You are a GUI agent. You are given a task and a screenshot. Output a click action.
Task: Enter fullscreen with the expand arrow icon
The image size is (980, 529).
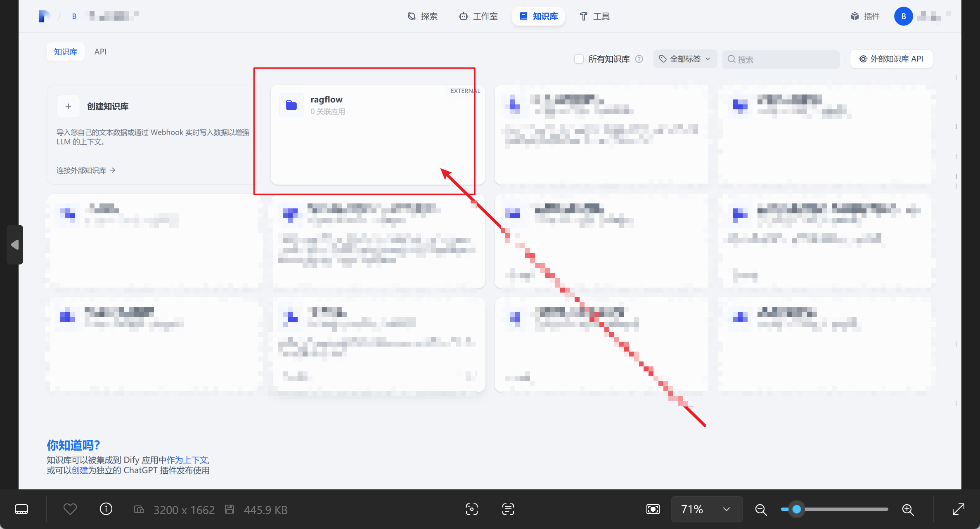click(958, 509)
